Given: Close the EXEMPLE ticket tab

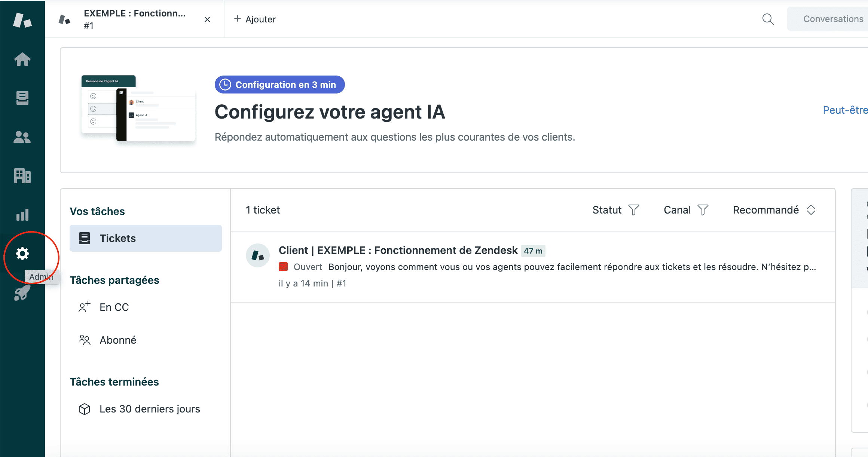Looking at the screenshot, I should [x=207, y=19].
